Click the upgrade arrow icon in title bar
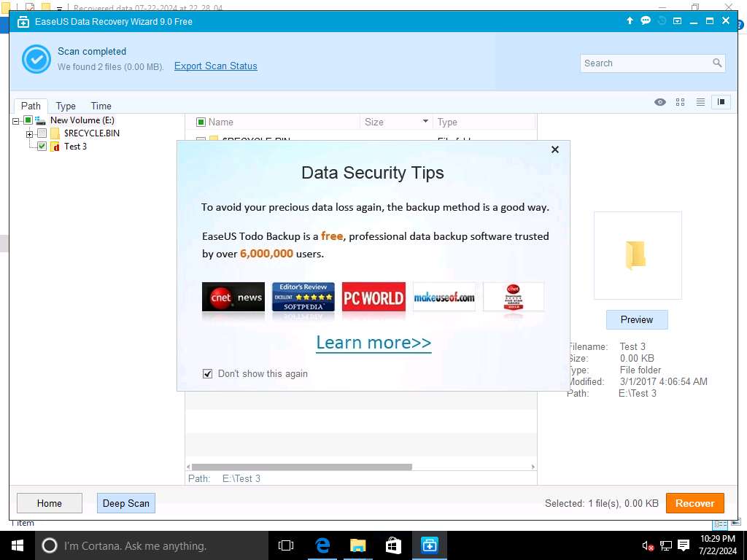Screen dimensions: 747x560 pos(630,20)
